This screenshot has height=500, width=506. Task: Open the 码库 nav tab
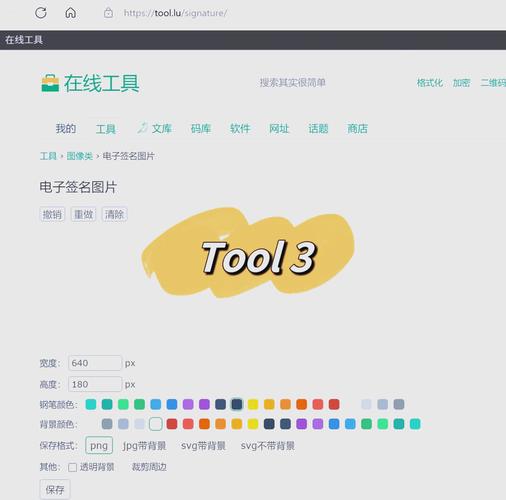(x=201, y=129)
